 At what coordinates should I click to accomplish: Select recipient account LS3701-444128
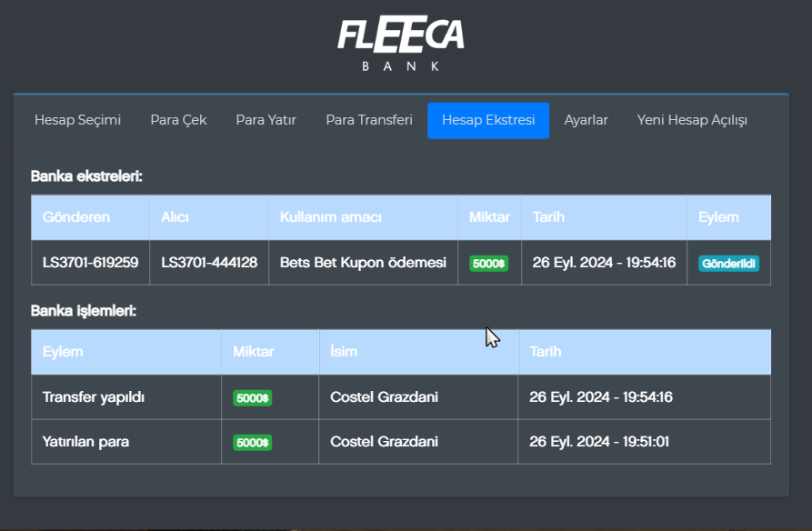click(209, 263)
